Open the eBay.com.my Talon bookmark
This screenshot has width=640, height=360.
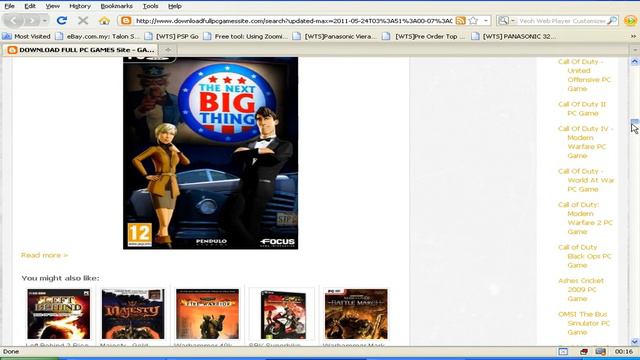(98, 36)
